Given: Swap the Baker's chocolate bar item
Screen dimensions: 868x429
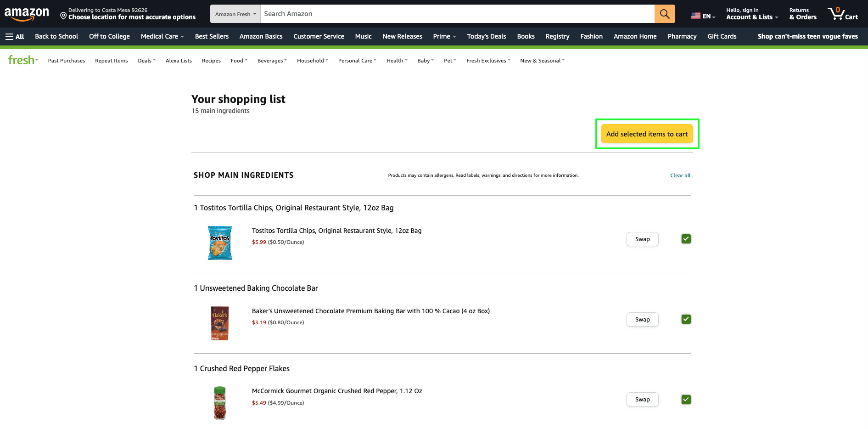Looking at the screenshot, I should [642, 320].
